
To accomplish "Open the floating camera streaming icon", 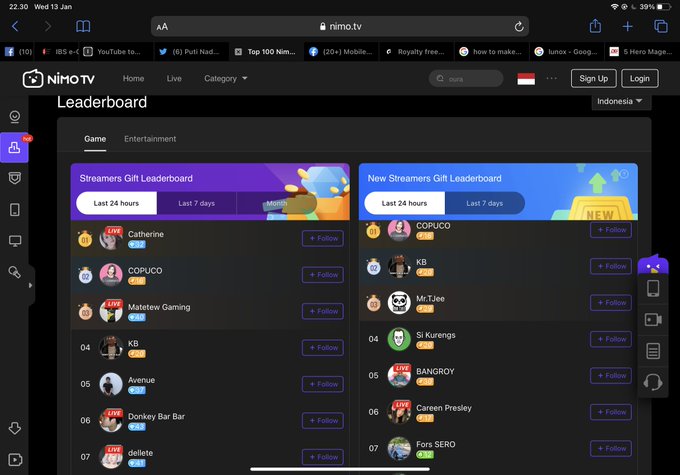I will [653, 320].
